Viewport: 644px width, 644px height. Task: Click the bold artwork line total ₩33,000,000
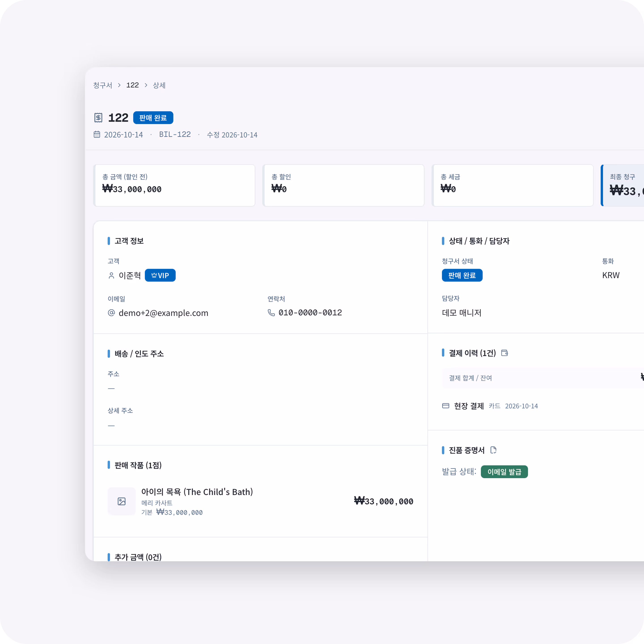(384, 501)
